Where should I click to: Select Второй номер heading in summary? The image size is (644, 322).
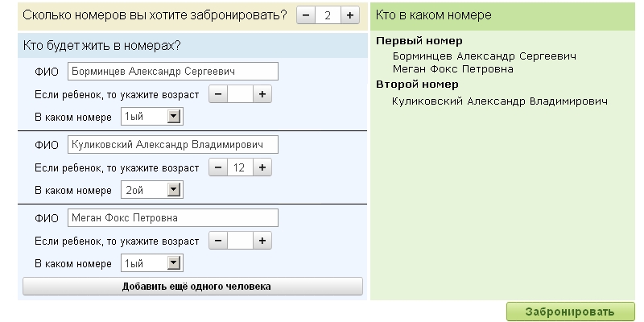point(416,84)
